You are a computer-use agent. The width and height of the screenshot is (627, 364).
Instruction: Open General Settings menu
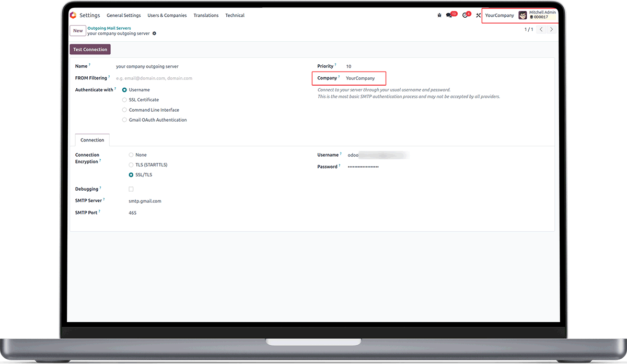pyautogui.click(x=124, y=16)
